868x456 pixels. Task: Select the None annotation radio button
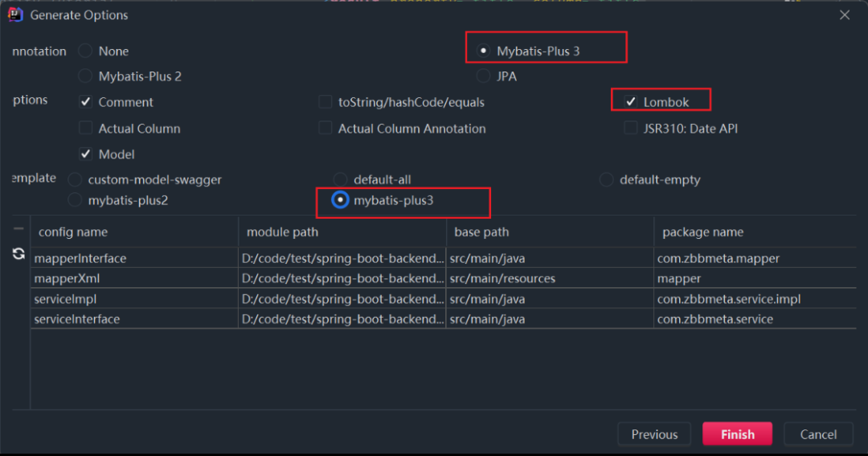85,51
